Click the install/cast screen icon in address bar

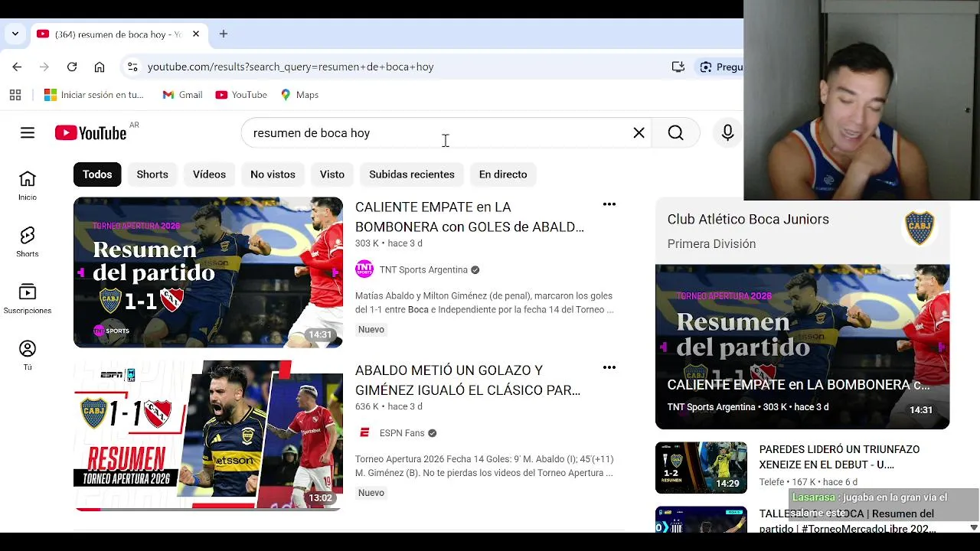(678, 67)
